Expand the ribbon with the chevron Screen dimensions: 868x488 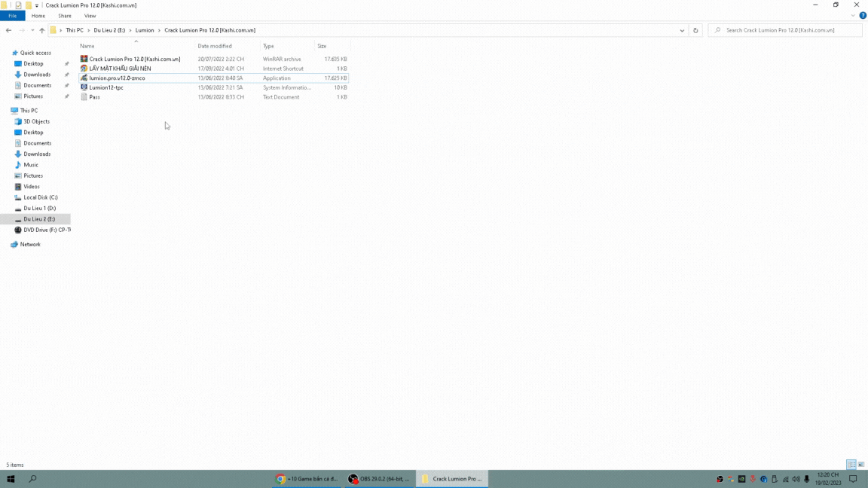[x=853, y=16]
